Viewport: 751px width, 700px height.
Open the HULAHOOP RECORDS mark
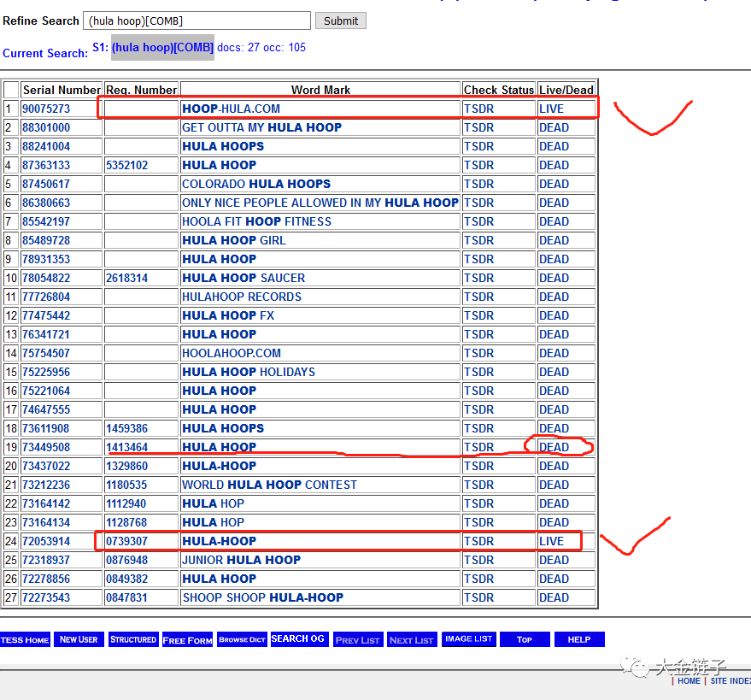click(x=242, y=297)
